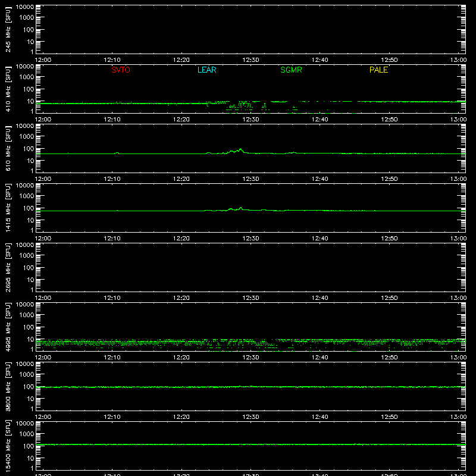Click the 12:30 tick under the 610 MHz panel

point(250,179)
